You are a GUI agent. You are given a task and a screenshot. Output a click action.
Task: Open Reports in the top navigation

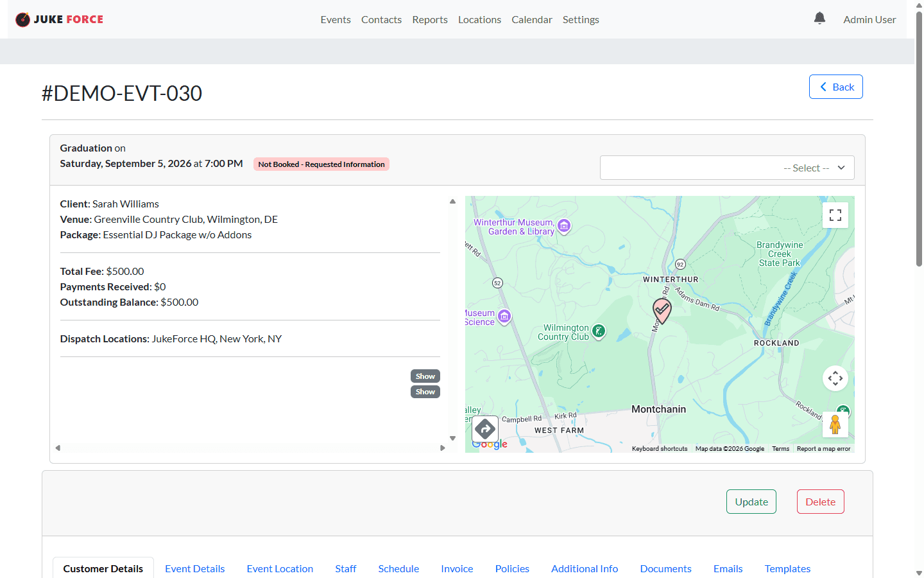point(429,20)
